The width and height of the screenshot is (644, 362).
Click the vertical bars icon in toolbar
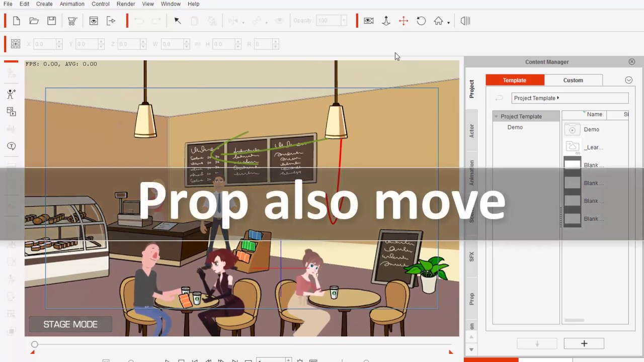click(465, 21)
